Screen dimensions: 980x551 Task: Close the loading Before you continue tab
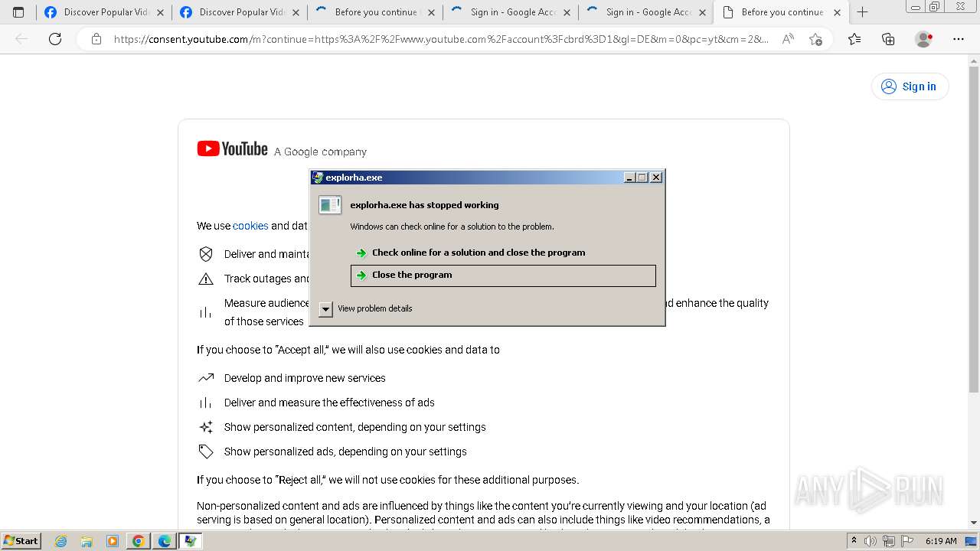(x=431, y=12)
